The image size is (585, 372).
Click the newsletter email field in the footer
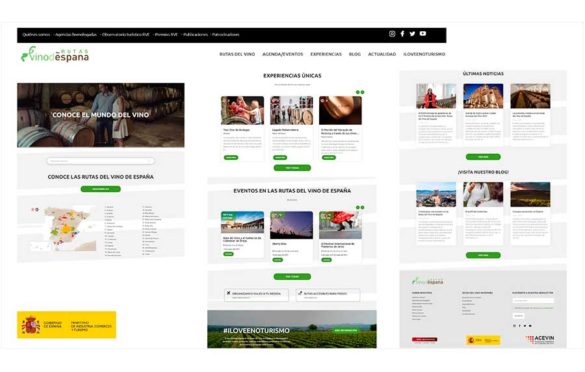(x=533, y=300)
